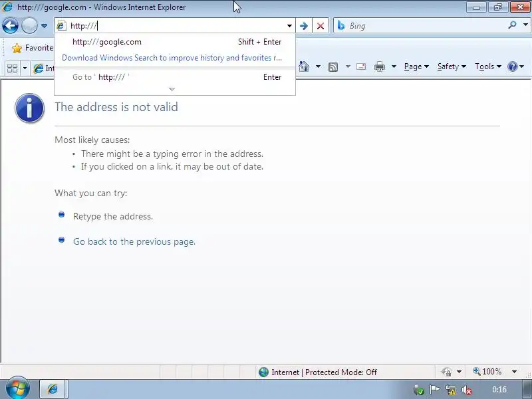Expand the suggestion list chevron
This screenshot has height=399, width=532.
coord(172,89)
